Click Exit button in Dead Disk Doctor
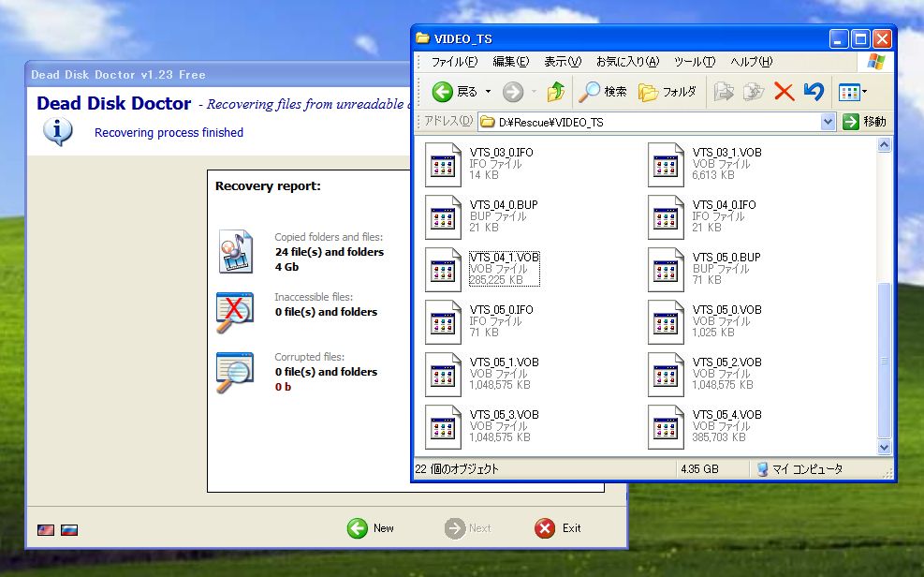 click(557, 528)
